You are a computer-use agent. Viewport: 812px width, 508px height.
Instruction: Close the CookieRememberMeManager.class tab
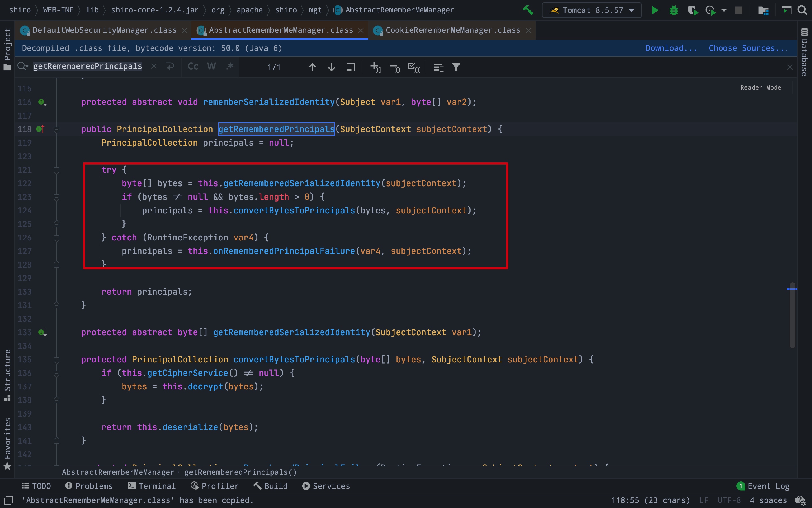coord(528,30)
